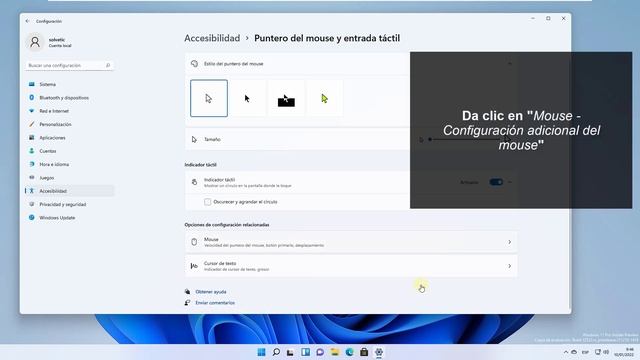This screenshot has height=360, width=640.
Task: Click the search settings input field
Action: pos(69,65)
